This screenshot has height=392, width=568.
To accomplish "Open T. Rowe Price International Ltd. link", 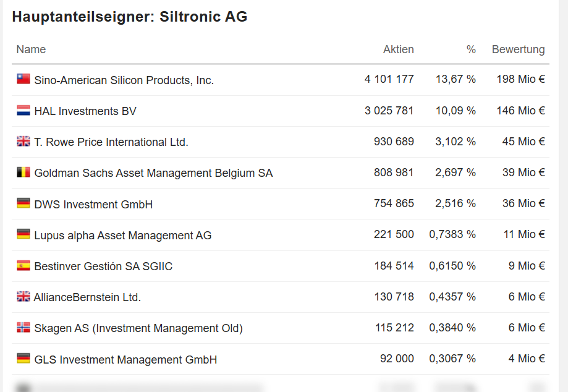I will tap(111, 142).
